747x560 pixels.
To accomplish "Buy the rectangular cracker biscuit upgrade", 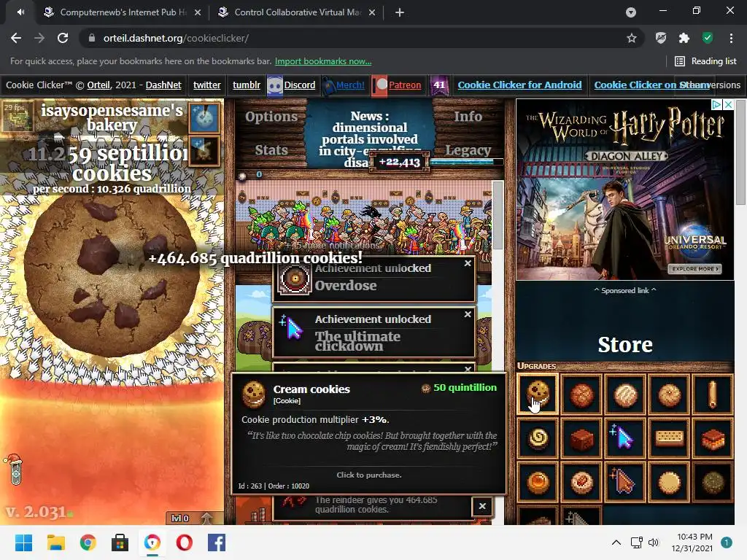I will pos(670,437).
